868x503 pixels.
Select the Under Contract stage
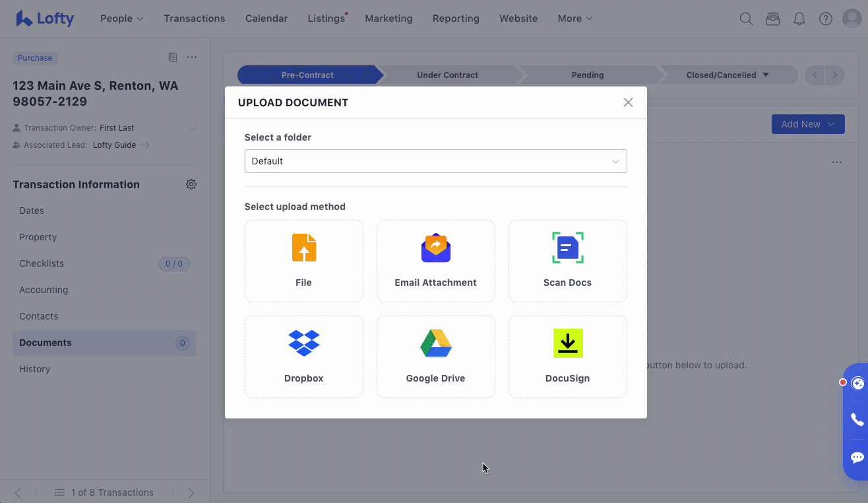click(447, 75)
